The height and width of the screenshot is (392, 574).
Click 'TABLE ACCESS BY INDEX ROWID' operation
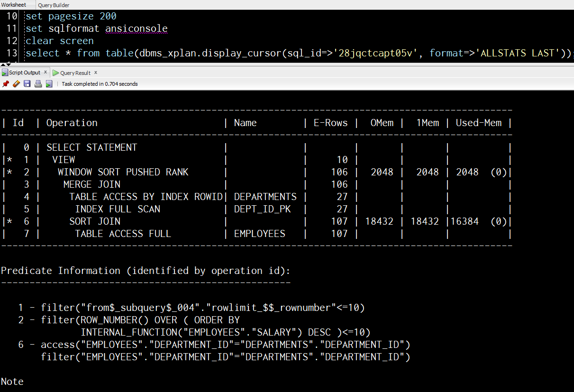pos(146,197)
